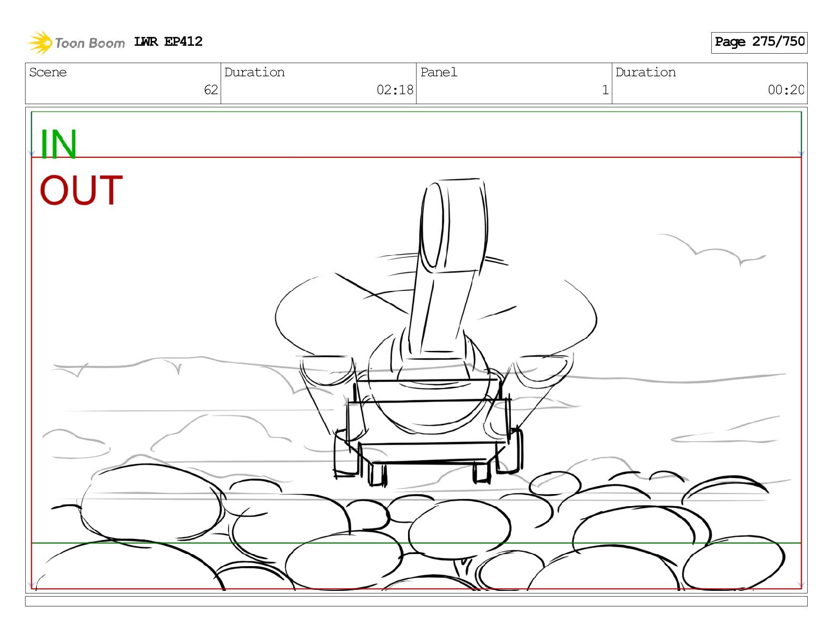Viewport: 834px width, 644px height.
Task: Click the Page 275/750 indicator
Action: pos(759,42)
